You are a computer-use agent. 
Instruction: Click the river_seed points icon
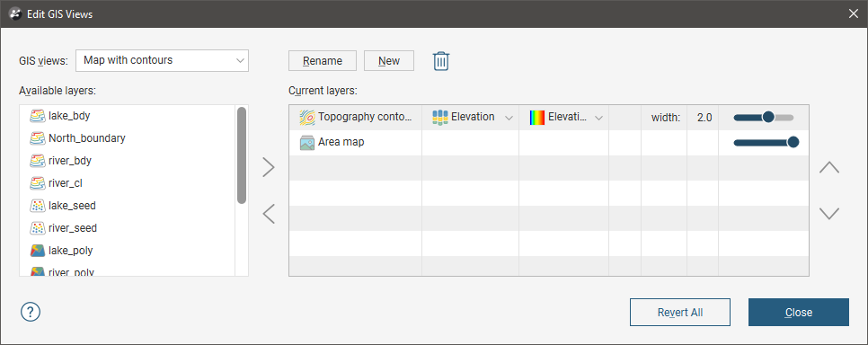pos(37,228)
